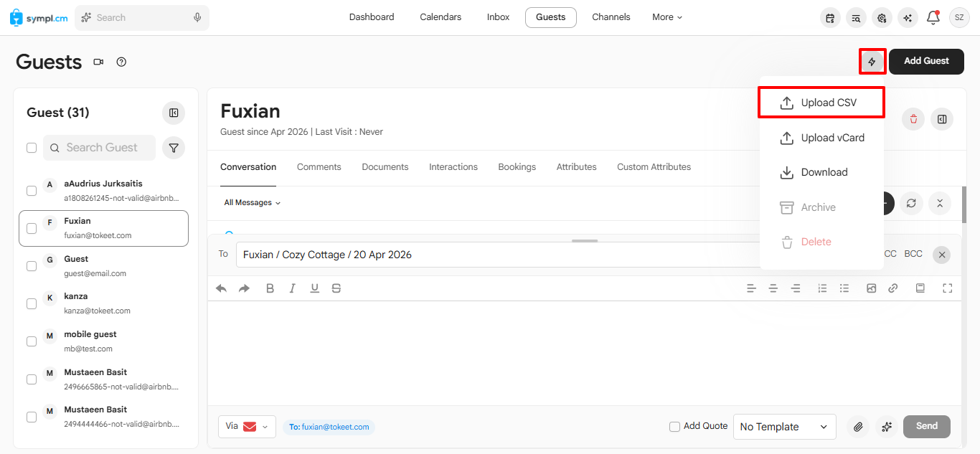The width and height of the screenshot is (980, 454).
Task: Select Upload vCard from the menu
Action: (821, 138)
